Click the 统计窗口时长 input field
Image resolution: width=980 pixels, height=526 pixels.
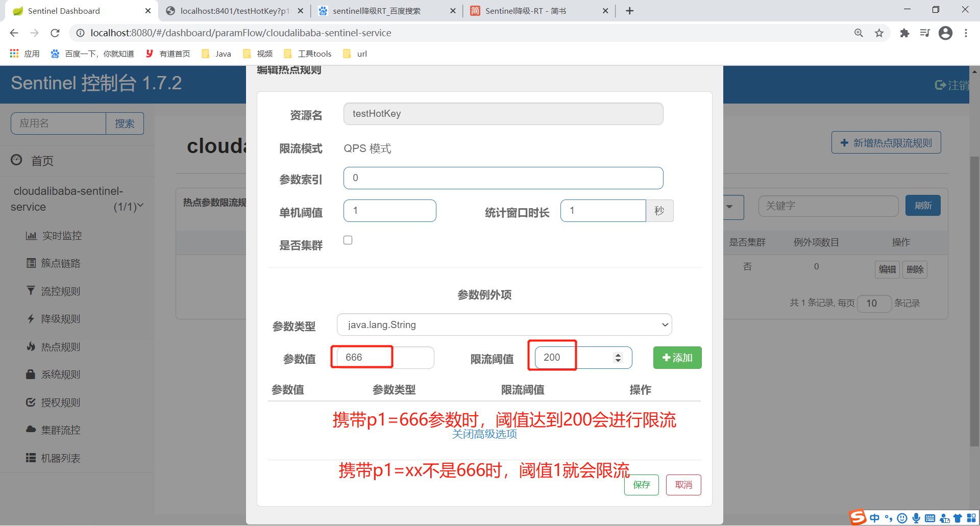click(603, 211)
